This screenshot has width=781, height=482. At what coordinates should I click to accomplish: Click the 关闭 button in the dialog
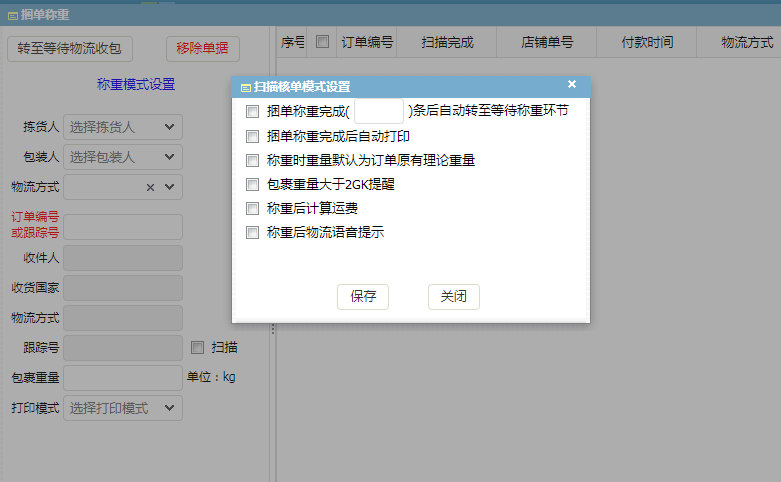(454, 297)
